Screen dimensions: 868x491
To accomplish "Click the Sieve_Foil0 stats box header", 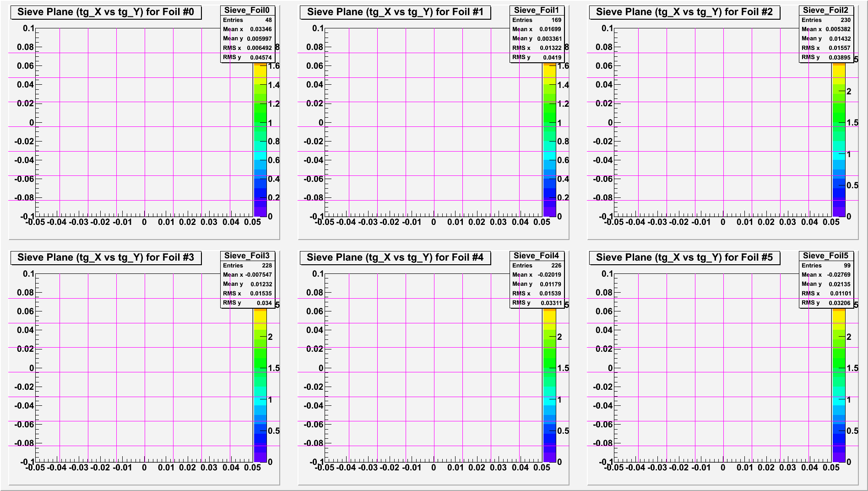I will (247, 10).
